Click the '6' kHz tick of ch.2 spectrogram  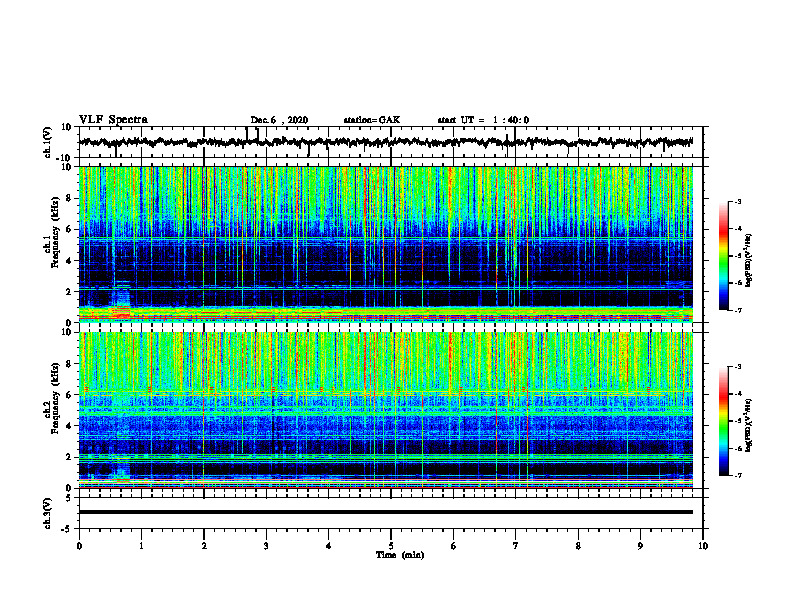tap(69, 395)
